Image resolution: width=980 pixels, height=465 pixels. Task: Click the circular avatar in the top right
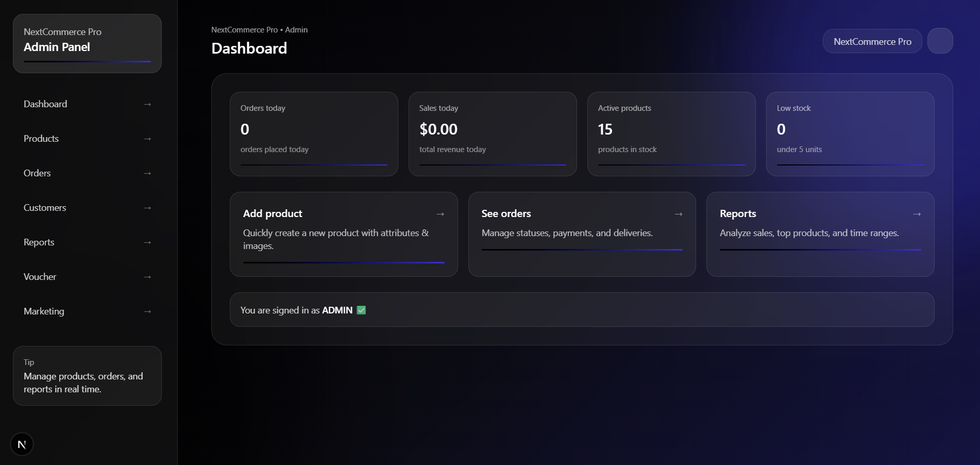pyautogui.click(x=940, y=41)
